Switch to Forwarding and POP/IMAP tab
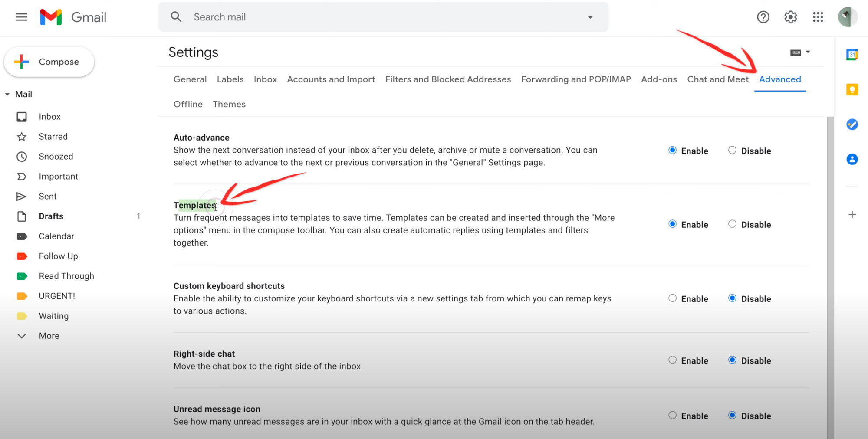The height and width of the screenshot is (439, 868). tap(576, 79)
